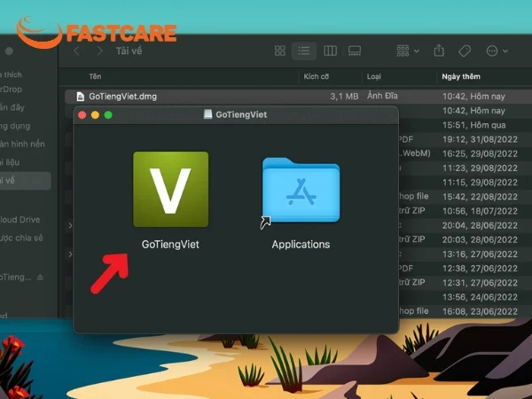532x399 pixels.
Task: Eject the GoTieng disk in sidebar
Action: (40, 278)
